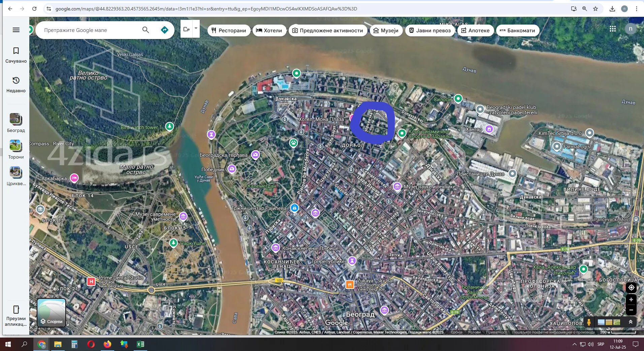The height and width of the screenshot is (351, 644).
Task: Open the bottom imagery thumbnails strip
Action: click(x=609, y=322)
